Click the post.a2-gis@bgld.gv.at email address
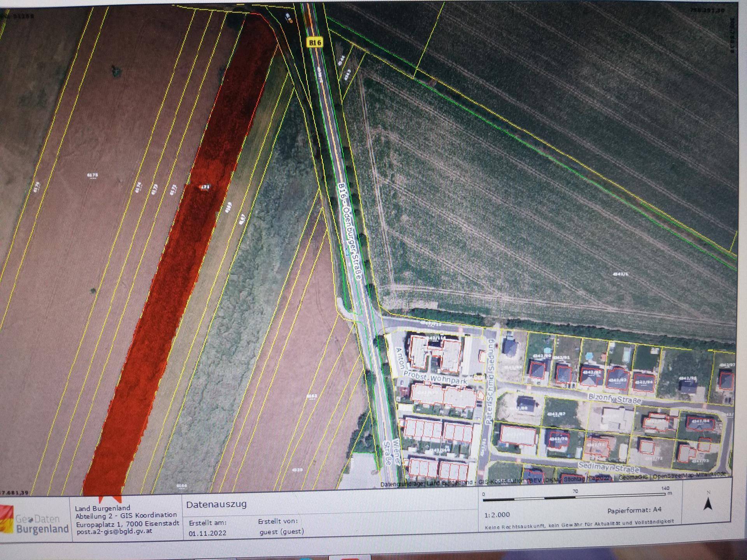 tap(114, 531)
